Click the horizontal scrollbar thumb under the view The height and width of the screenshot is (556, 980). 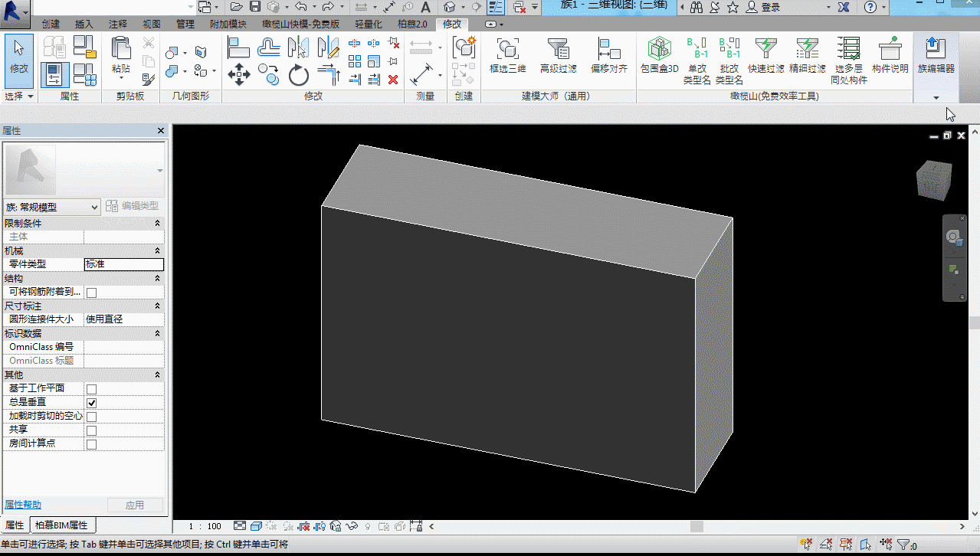tap(696, 526)
